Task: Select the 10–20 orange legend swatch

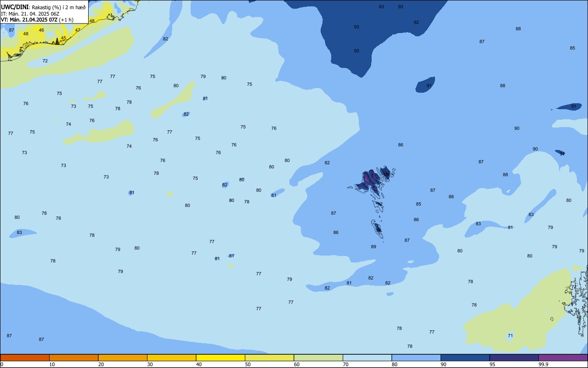Action: click(73, 357)
